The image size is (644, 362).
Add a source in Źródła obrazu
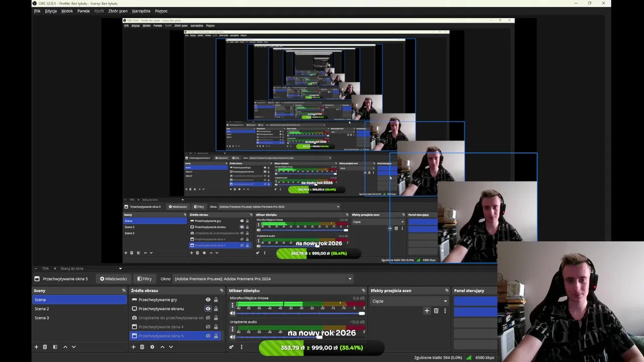[x=133, y=347]
